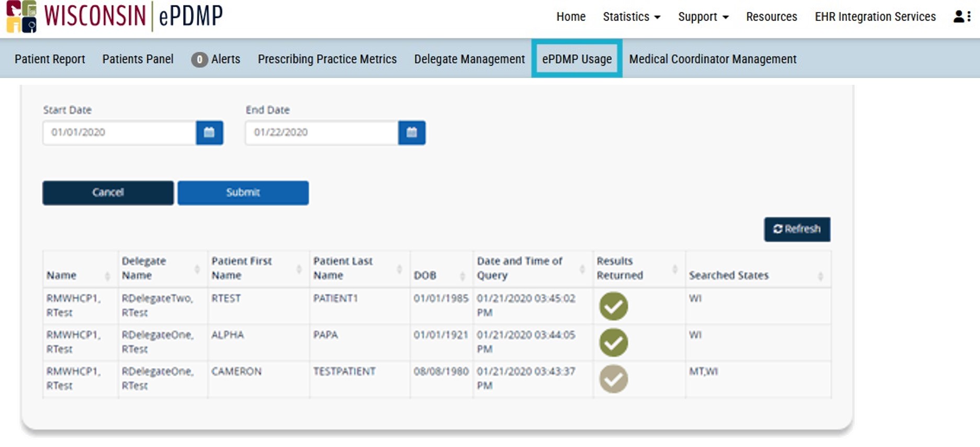Switch to Patients Panel tab

(138, 59)
